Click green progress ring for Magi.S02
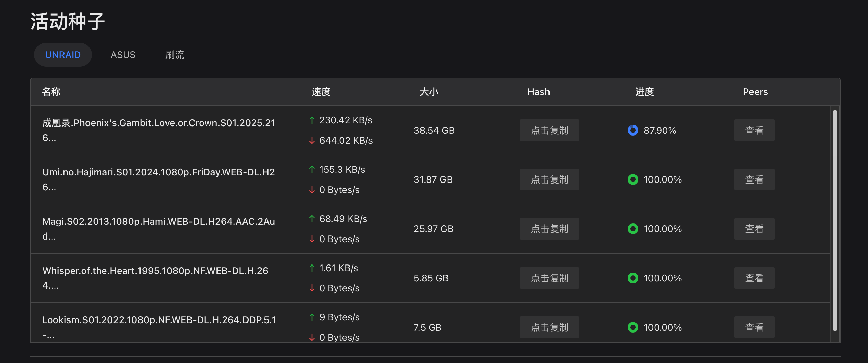Viewport: 868px width, 363px height. tap(633, 229)
